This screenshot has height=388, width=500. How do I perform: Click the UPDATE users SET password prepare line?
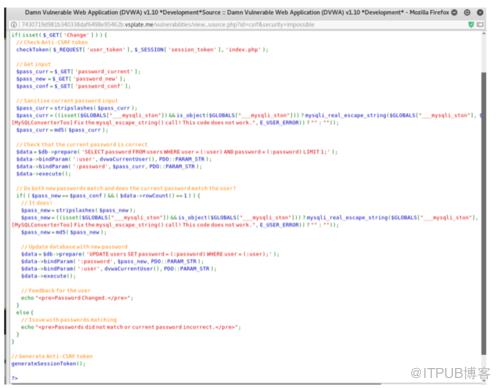(150, 254)
